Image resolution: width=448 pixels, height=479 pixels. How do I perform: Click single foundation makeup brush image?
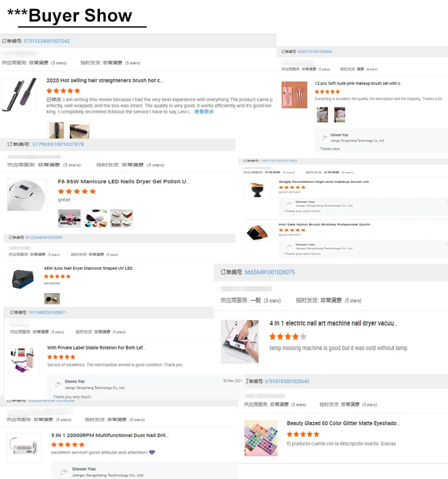tap(257, 189)
